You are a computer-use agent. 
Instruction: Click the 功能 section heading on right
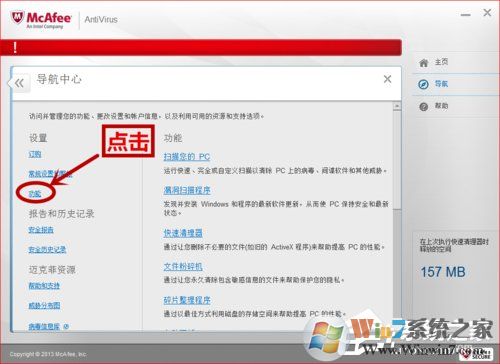click(x=173, y=138)
